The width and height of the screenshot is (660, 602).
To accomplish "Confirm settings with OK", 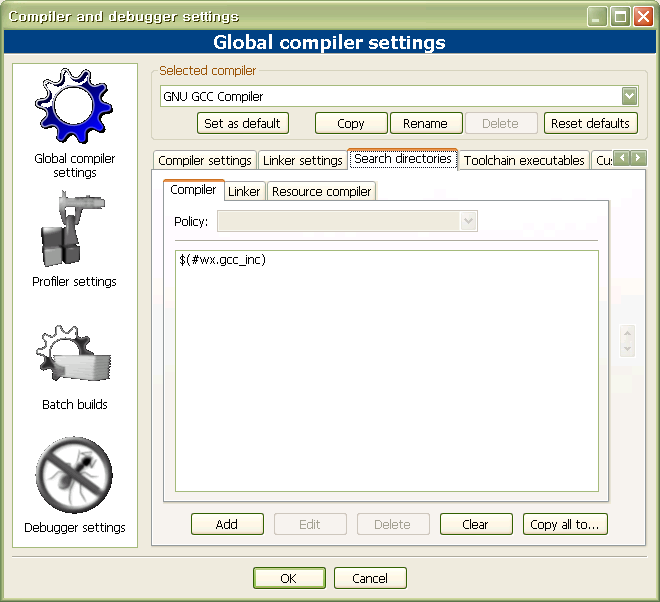I will pos(289,578).
